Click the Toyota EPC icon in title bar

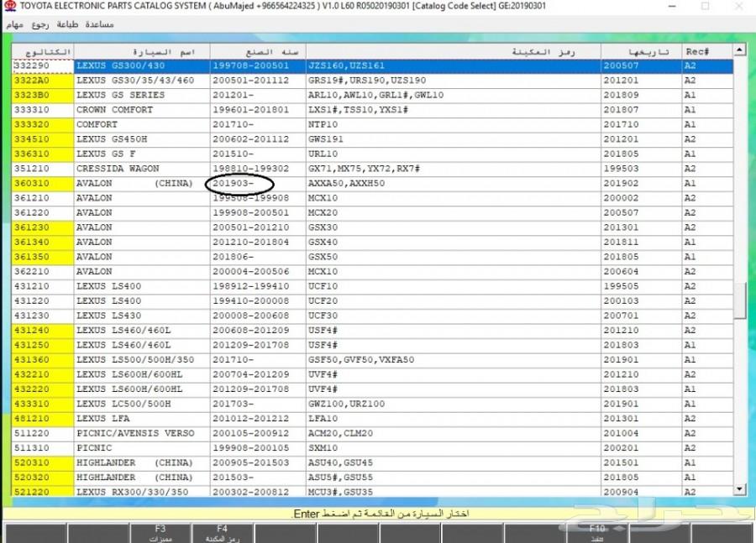(9, 6)
